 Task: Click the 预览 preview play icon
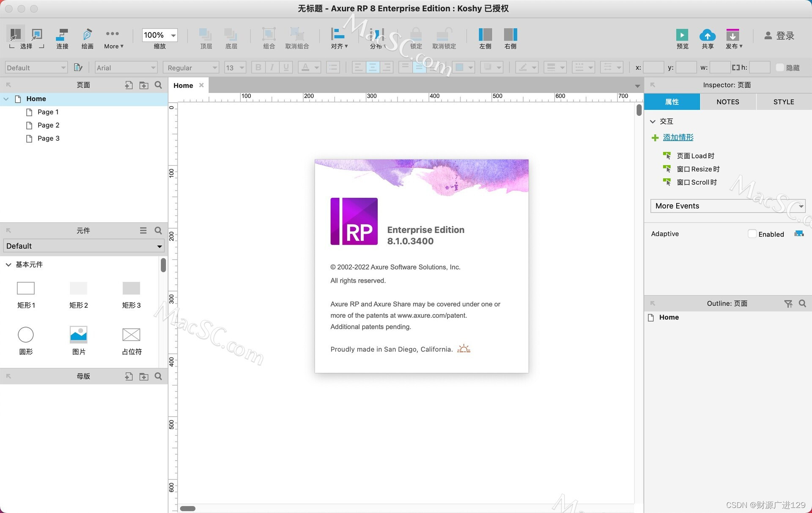(x=682, y=35)
